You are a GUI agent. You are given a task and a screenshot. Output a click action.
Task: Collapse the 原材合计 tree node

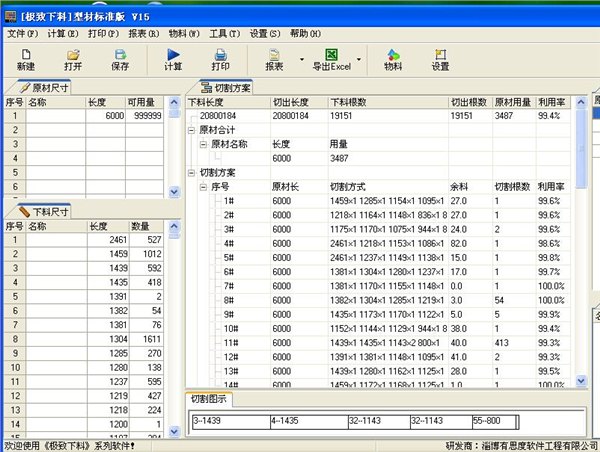click(191, 130)
